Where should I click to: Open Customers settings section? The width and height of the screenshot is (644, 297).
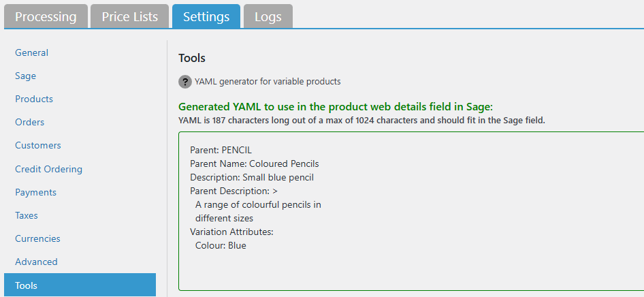pyautogui.click(x=38, y=145)
